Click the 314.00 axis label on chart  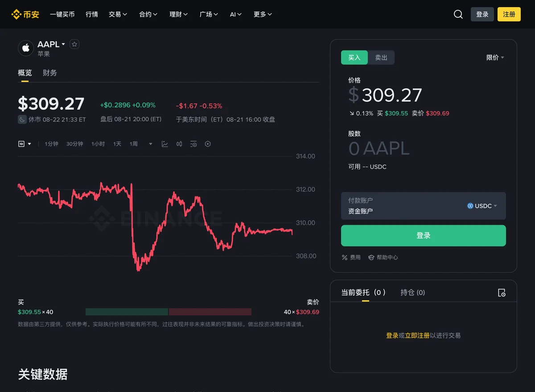pyautogui.click(x=305, y=156)
